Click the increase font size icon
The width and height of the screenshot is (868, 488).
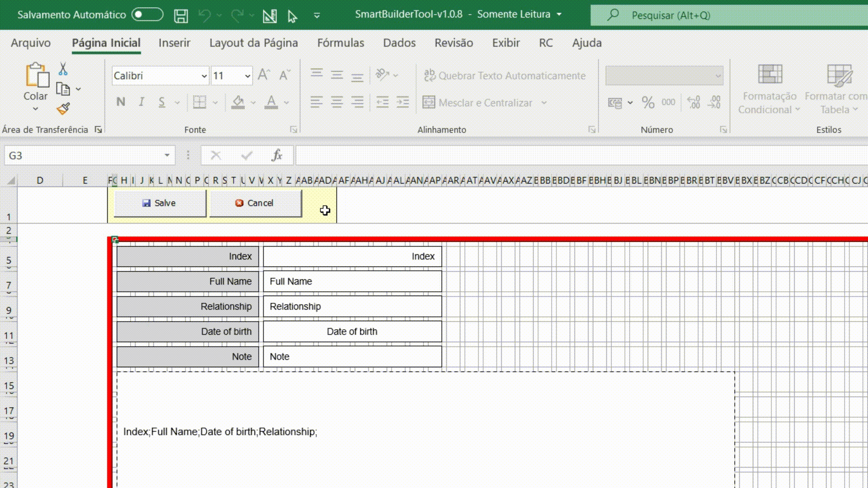click(264, 75)
